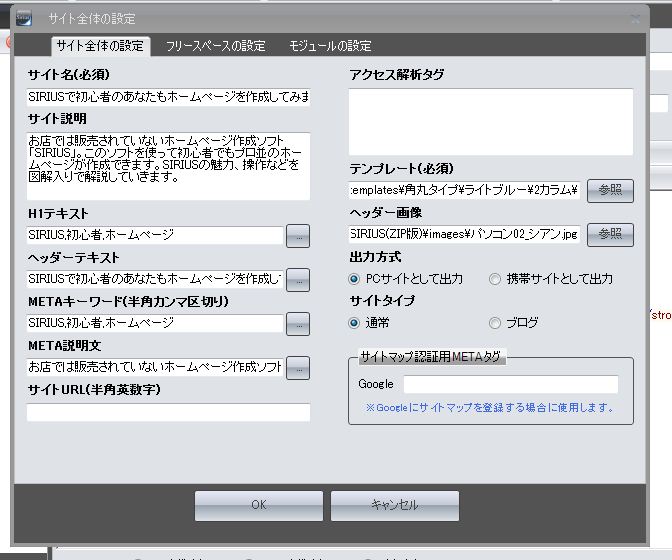672x560 pixels.
Task: Choose ブログ site type radio button
Action: [x=495, y=323]
